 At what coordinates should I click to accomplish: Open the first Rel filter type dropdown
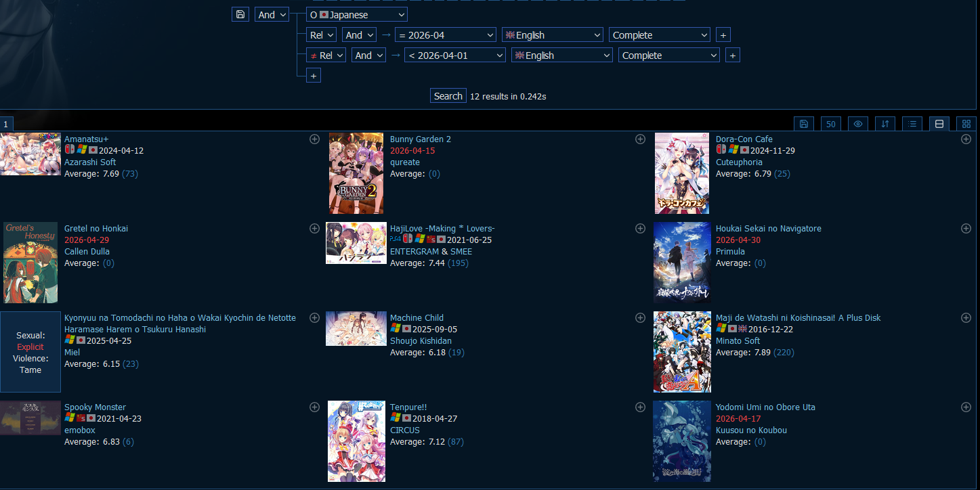tap(321, 35)
